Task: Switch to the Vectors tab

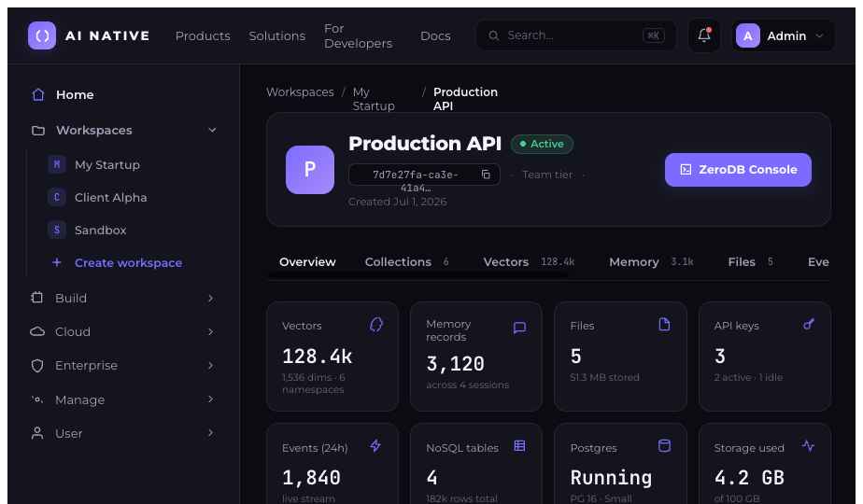Action: point(529,262)
